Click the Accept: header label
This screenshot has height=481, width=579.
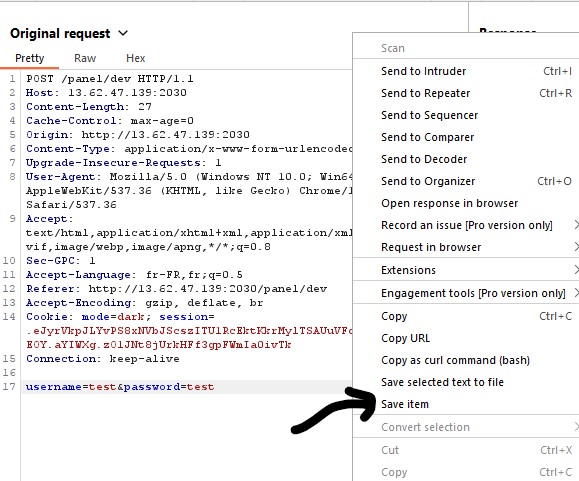[49, 219]
